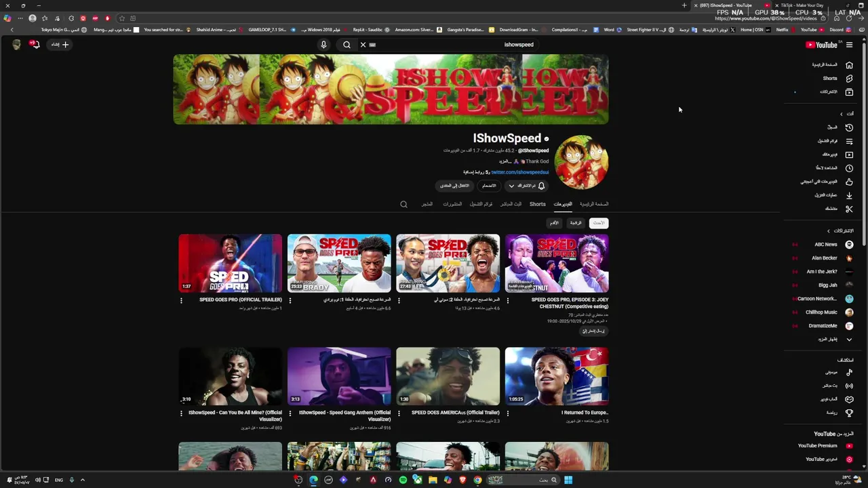Viewport: 868px width, 488px height.
Task: Switch to the Playlists channel tab
Action: tap(481, 204)
